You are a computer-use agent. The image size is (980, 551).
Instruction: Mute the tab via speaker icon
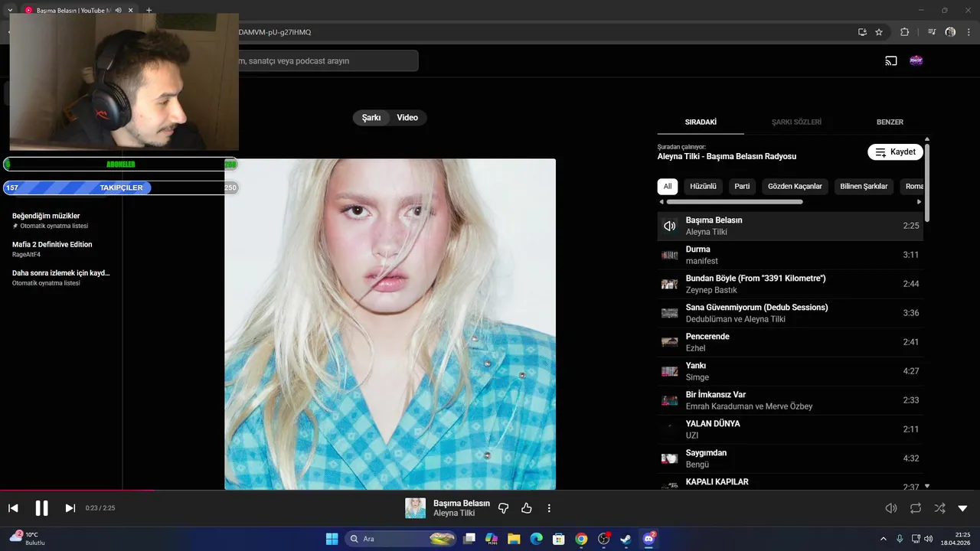[118, 10]
